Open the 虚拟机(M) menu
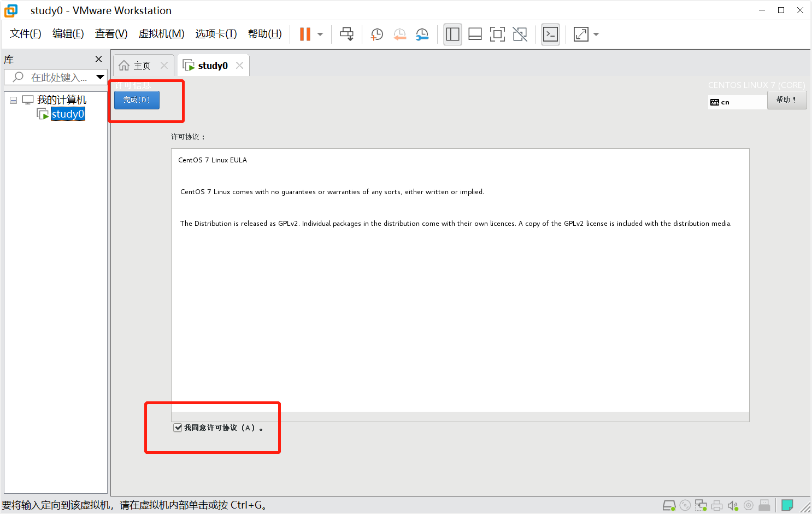This screenshot has width=812, height=514. [162, 34]
